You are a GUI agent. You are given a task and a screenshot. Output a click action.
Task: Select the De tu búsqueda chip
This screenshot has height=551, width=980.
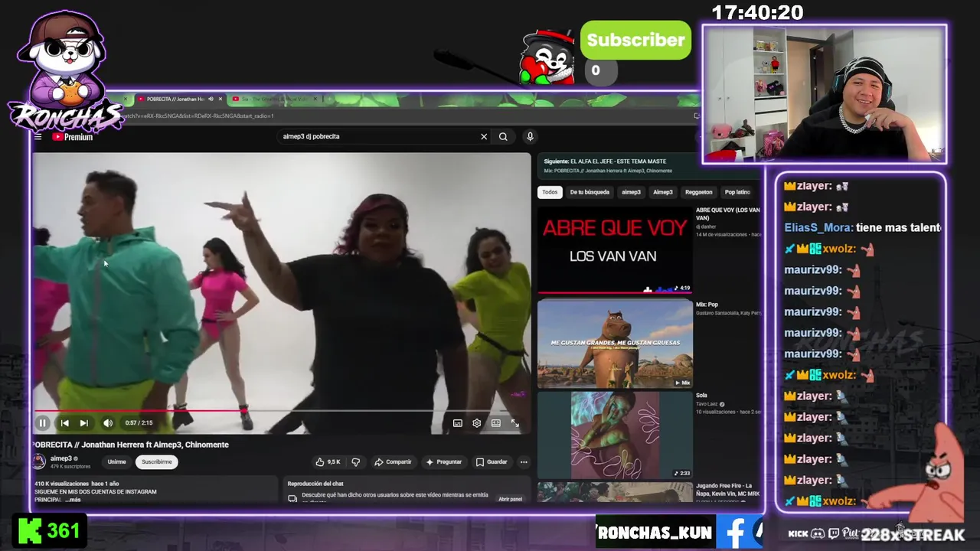590,192
